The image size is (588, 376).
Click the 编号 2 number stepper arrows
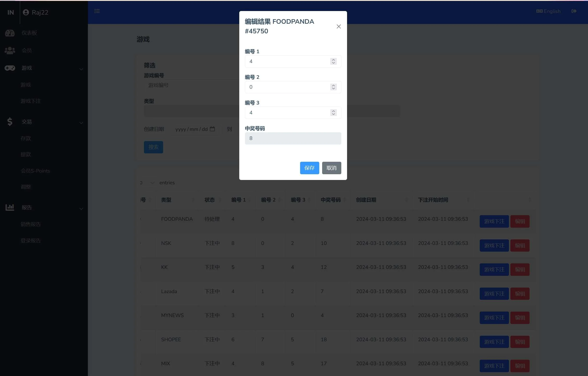333,87
